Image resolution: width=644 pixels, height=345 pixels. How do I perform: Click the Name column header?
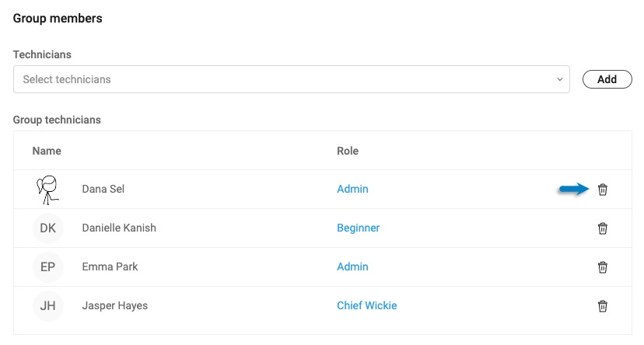47,151
